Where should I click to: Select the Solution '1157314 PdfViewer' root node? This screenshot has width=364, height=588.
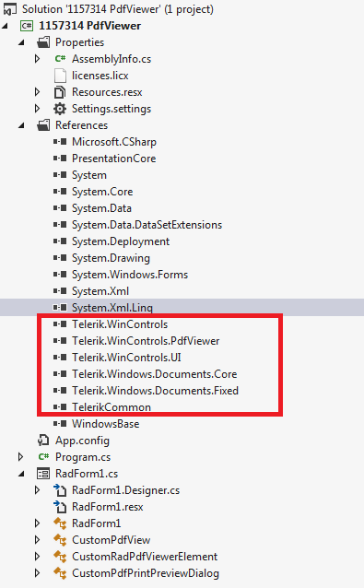[117, 9]
